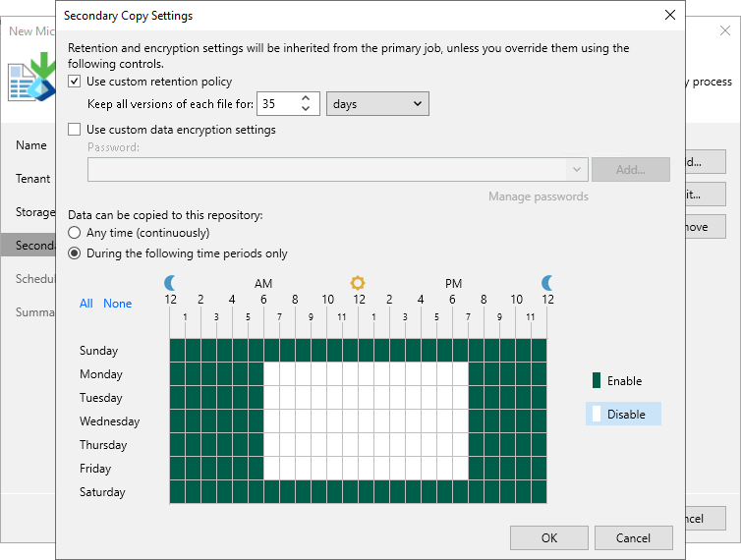Select the Thursday schedule row label
This screenshot has height=560, width=741.
click(x=103, y=445)
